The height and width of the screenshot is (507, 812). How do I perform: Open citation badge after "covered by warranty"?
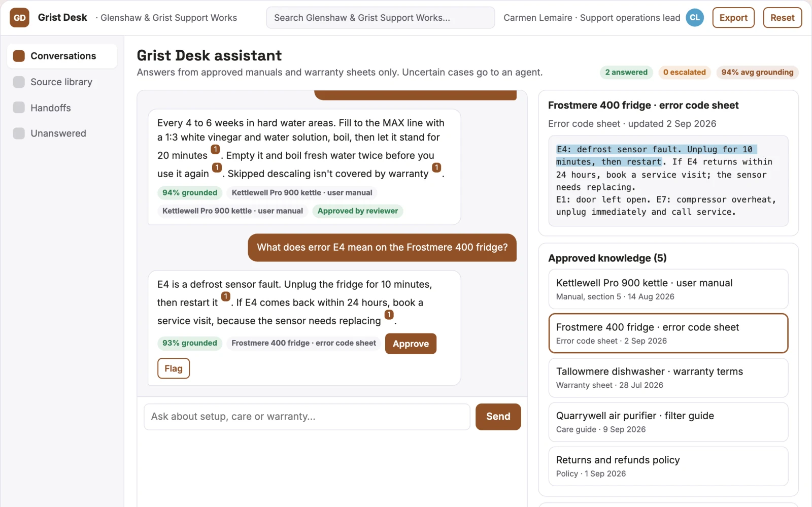click(436, 167)
